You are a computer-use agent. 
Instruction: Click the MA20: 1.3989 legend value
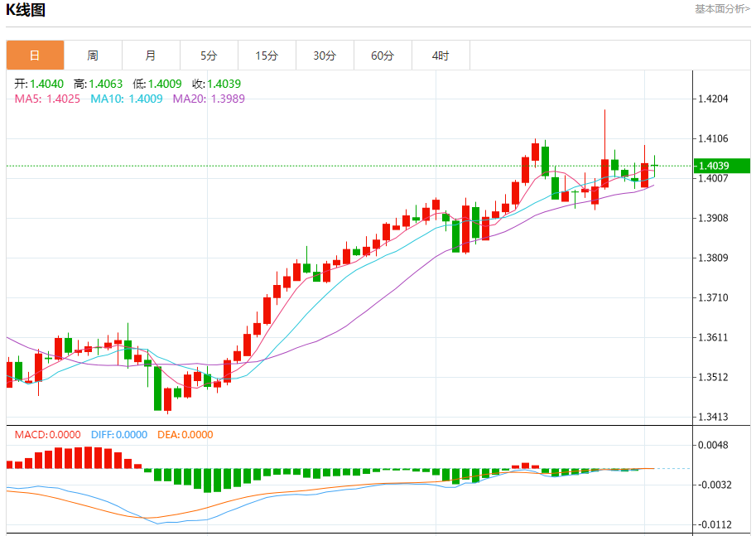pos(209,99)
